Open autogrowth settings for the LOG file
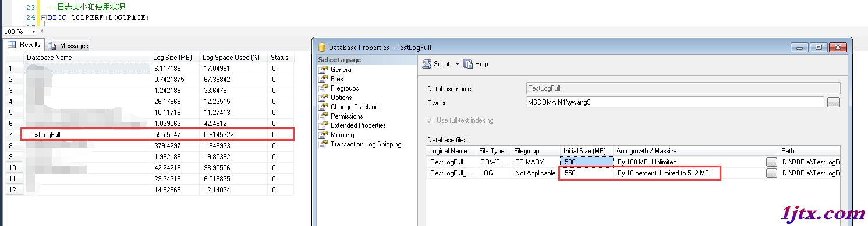This screenshot has width=868, height=226. tap(771, 173)
